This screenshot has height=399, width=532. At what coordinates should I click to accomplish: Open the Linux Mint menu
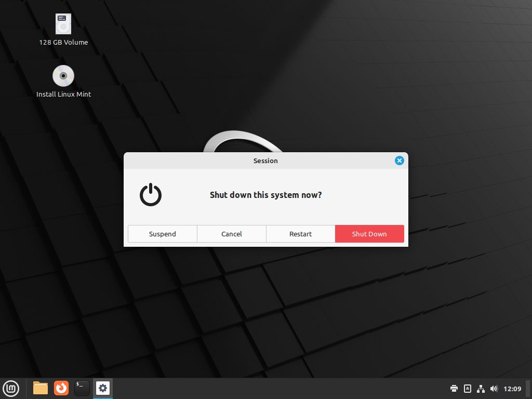click(11, 388)
